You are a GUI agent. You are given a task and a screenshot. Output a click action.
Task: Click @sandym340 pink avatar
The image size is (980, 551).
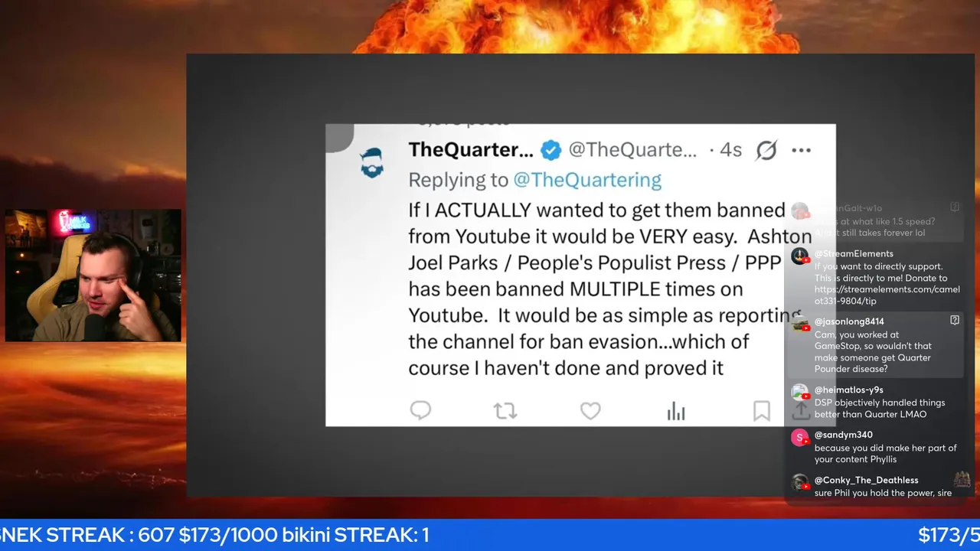click(x=800, y=438)
